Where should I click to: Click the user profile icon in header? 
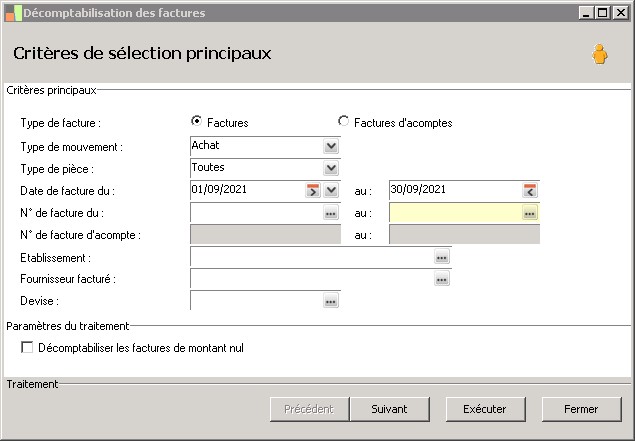click(x=599, y=54)
